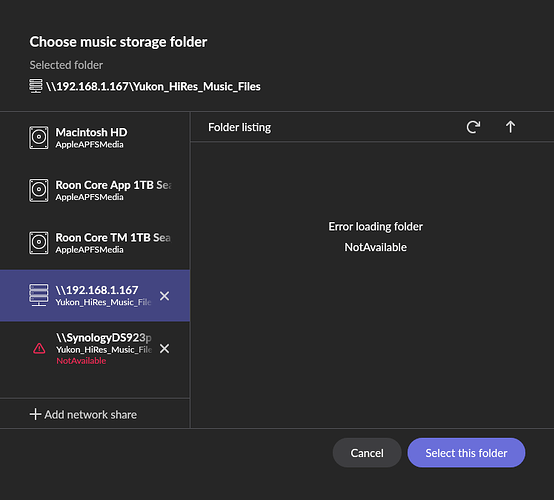
Task: Click the red NotAvailable status text
Action: [81, 361]
